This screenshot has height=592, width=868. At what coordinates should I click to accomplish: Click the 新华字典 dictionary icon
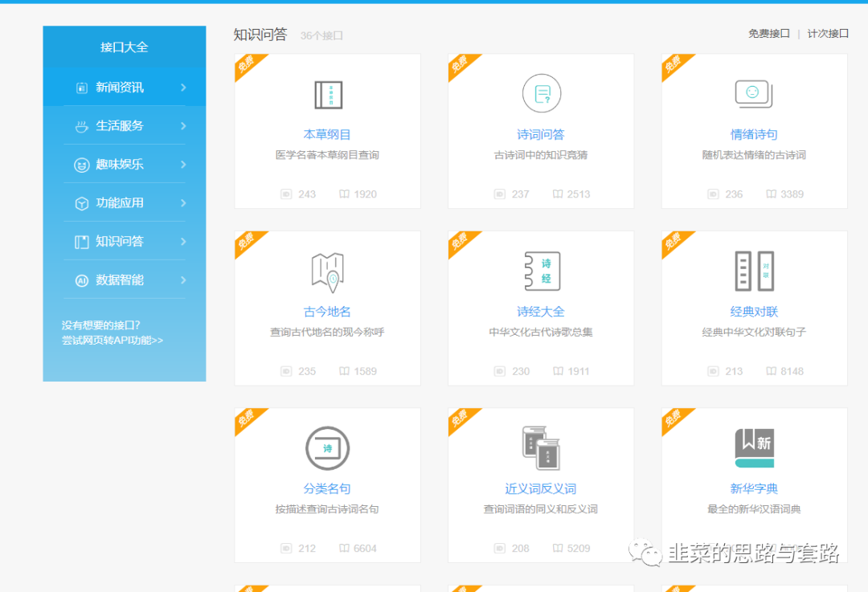(754, 448)
